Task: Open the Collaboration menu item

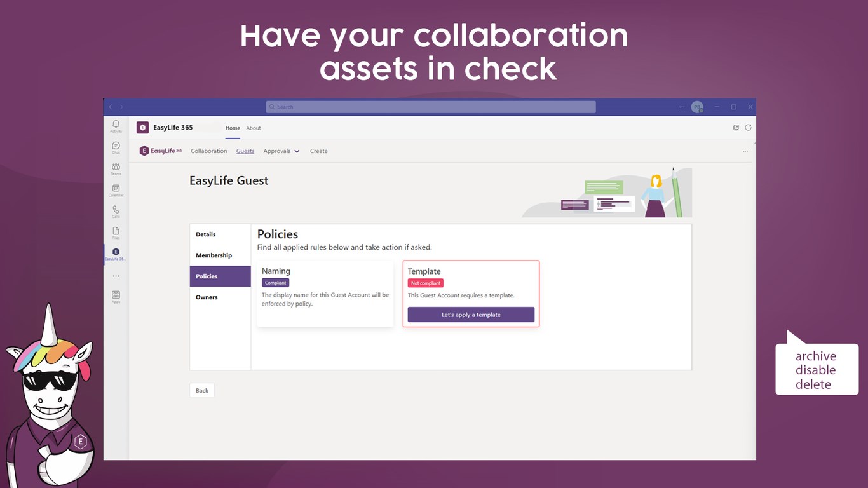Action: [209, 151]
